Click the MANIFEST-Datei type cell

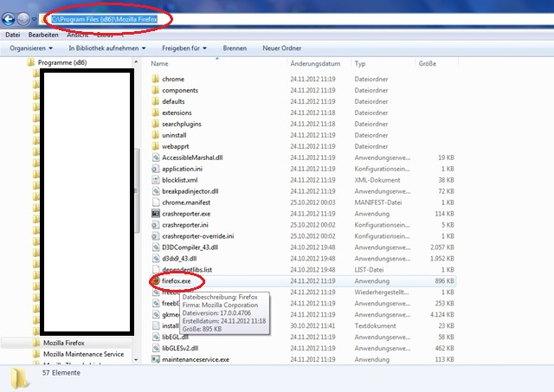click(378, 202)
